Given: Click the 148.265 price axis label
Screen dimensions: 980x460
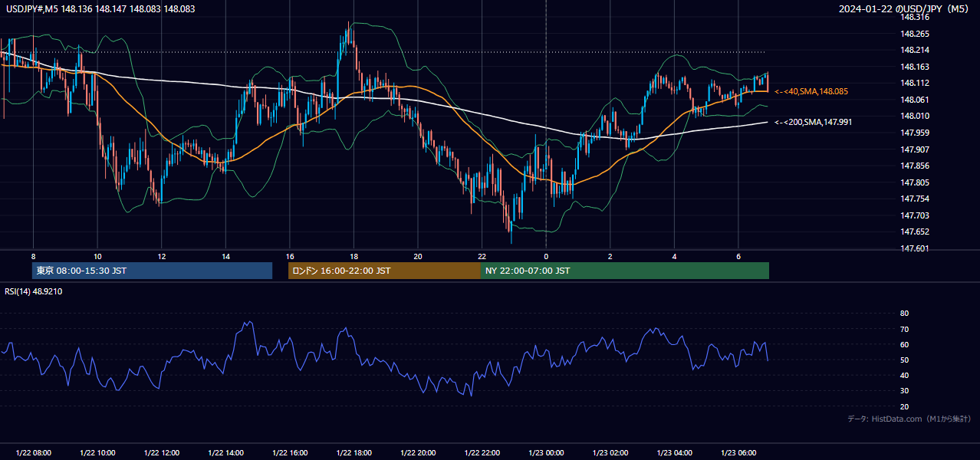Looking at the screenshot, I should (916, 34).
